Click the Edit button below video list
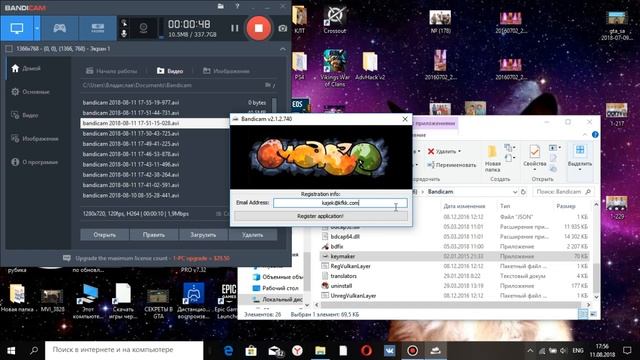 154,235
